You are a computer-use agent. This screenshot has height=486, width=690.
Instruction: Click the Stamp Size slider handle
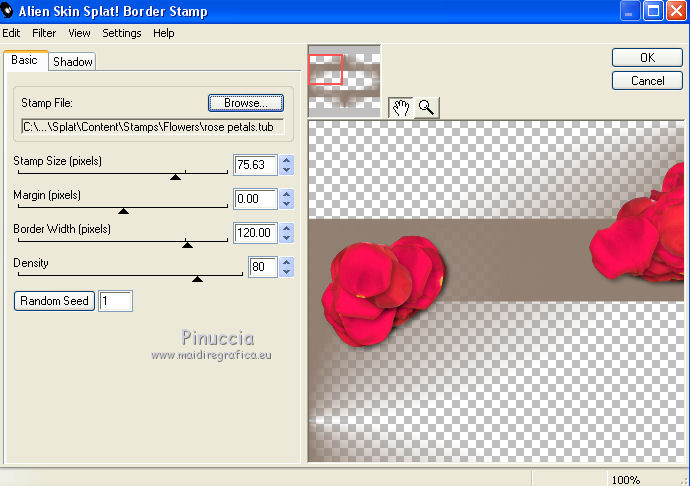176,177
